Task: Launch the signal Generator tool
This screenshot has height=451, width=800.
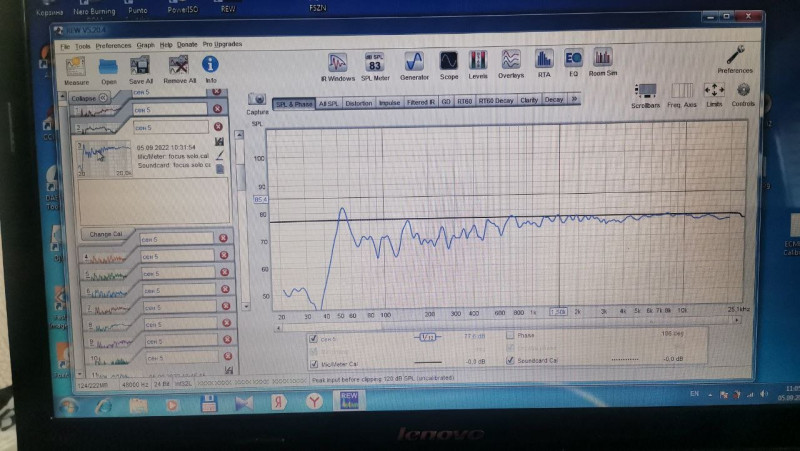Action: (414, 62)
